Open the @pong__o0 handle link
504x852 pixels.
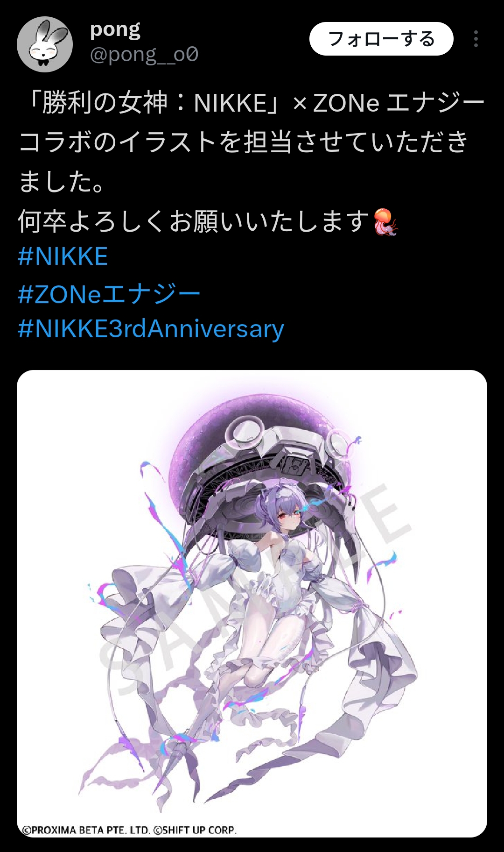coord(144,55)
